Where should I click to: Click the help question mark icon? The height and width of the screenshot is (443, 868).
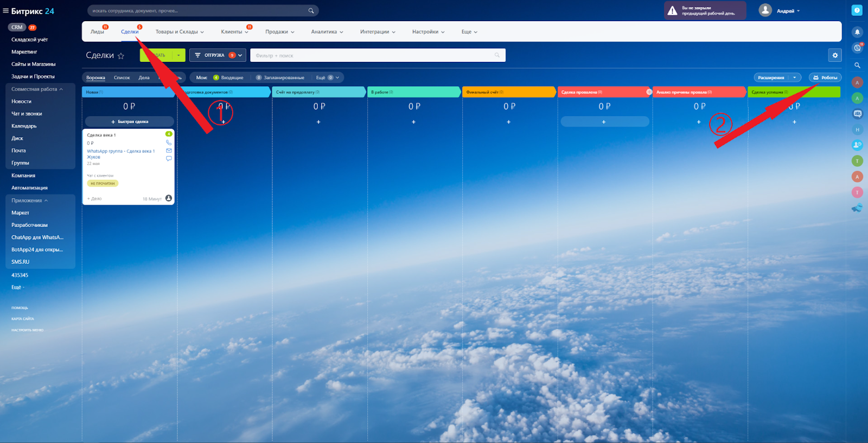pyautogui.click(x=857, y=10)
